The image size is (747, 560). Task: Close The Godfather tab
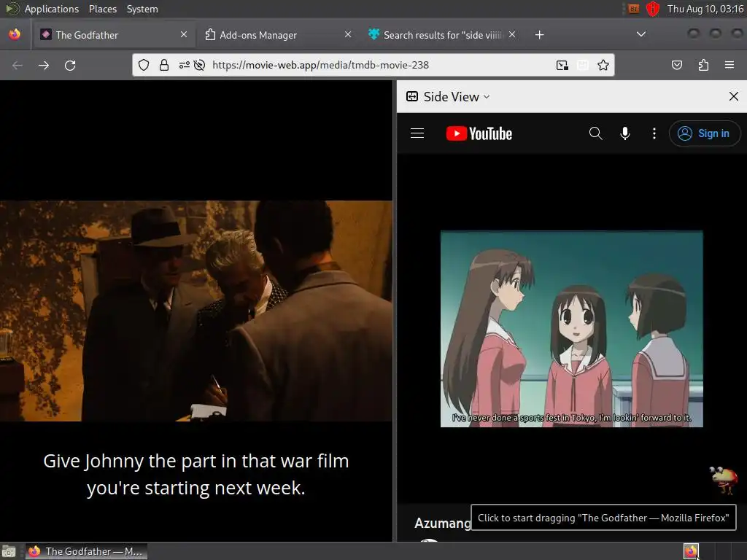(x=184, y=35)
